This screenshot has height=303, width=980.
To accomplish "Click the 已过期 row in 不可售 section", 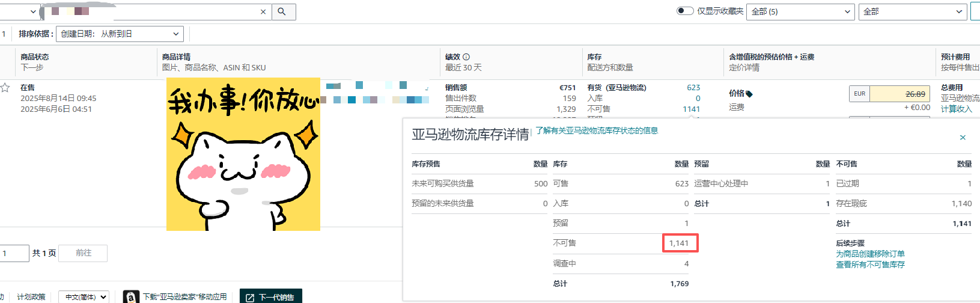I will pyautogui.click(x=904, y=183).
